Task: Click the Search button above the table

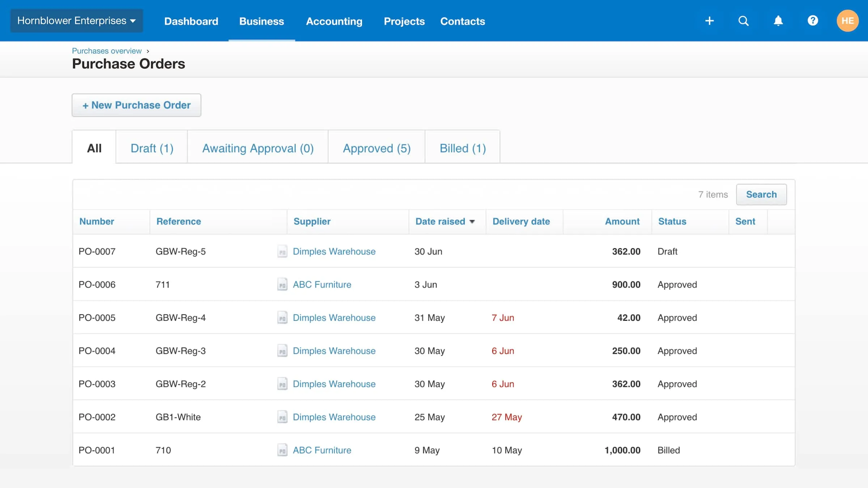Action: click(761, 194)
